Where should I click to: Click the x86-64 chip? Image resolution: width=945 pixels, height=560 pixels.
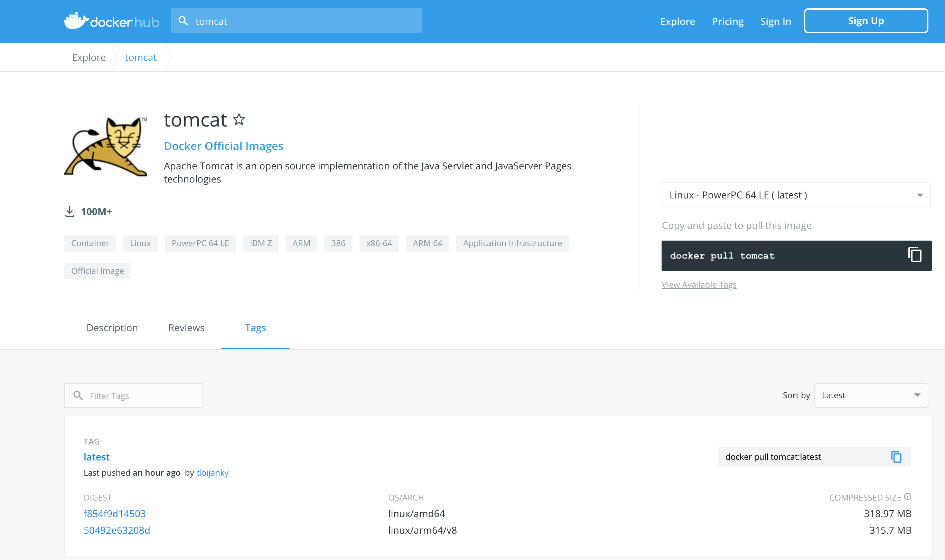379,243
